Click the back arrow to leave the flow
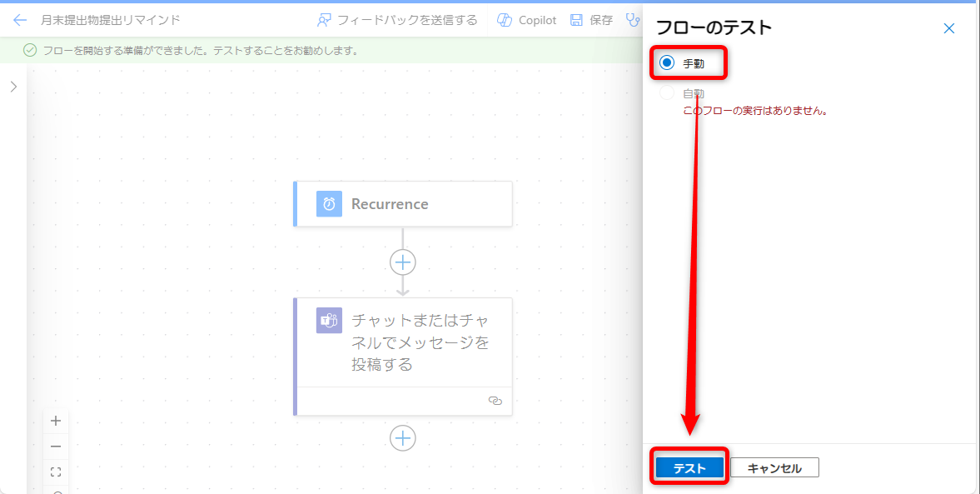 20,20
